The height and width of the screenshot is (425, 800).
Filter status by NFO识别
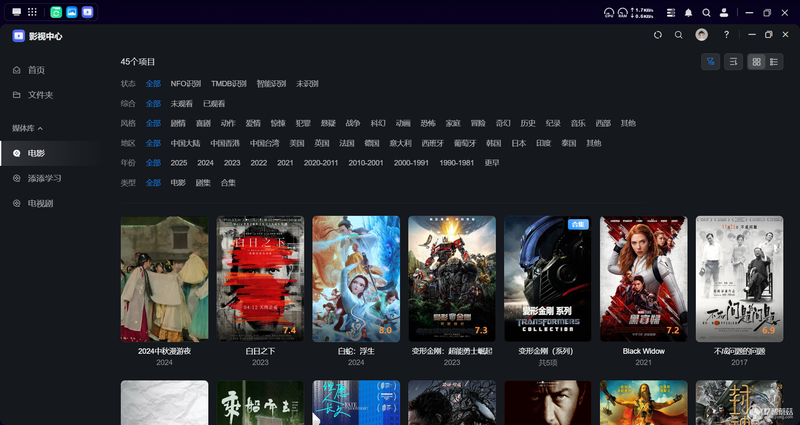186,84
